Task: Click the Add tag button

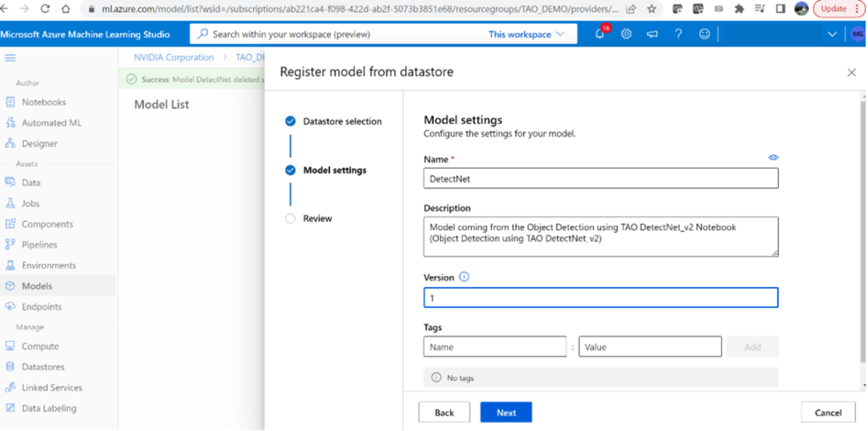Action: 752,347
